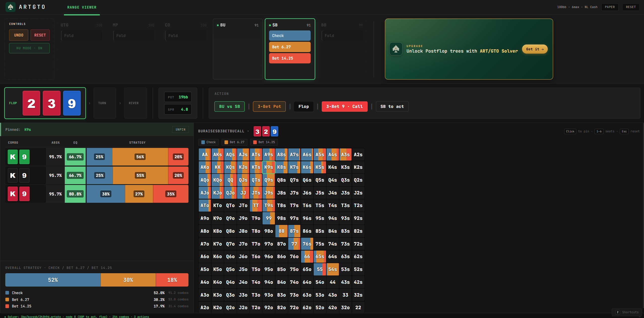Screen dimensions: 644x318
Task: Click the BB Fold action
Action: tap(342, 35)
